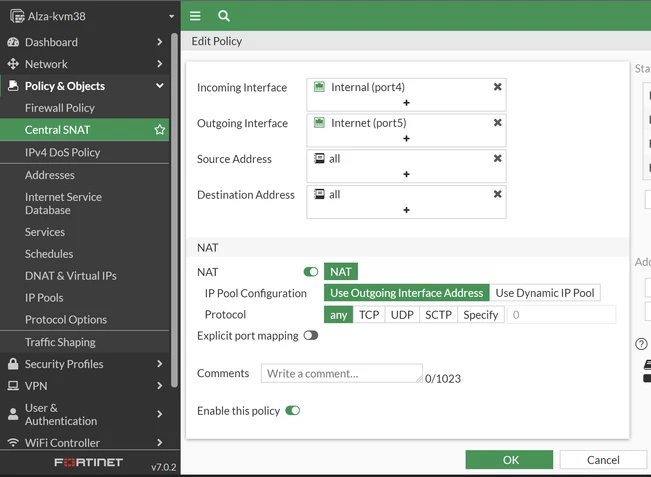Click the Source Address 'all' object icon
This screenshot has width=651, height=477.
[319, 158]
